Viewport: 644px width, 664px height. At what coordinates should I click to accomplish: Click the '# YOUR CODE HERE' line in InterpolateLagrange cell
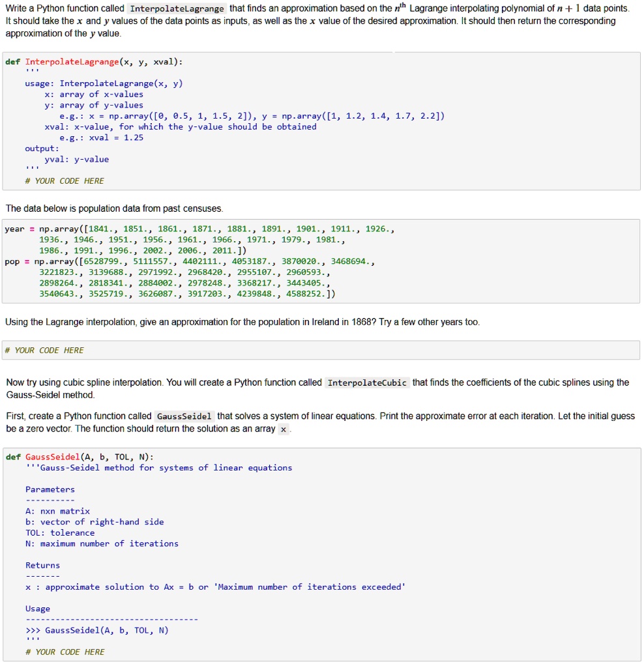click(65, 181)
